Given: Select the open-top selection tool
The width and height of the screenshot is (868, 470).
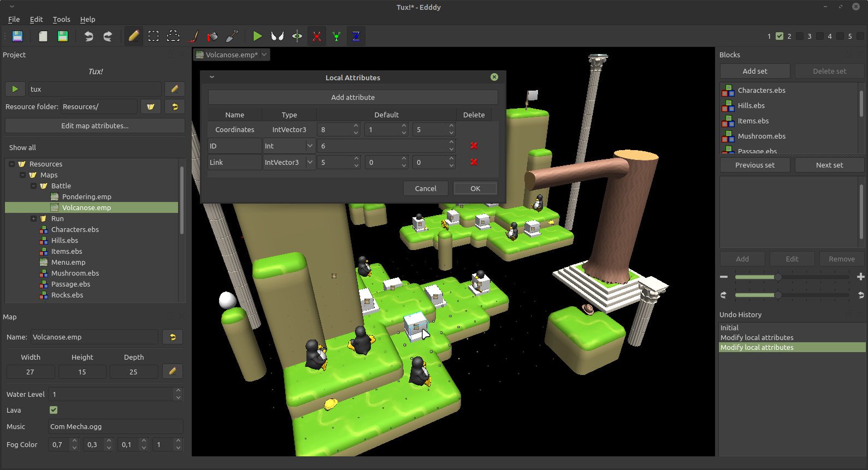Looking at the screenshot, I should [x=173, y=36].
